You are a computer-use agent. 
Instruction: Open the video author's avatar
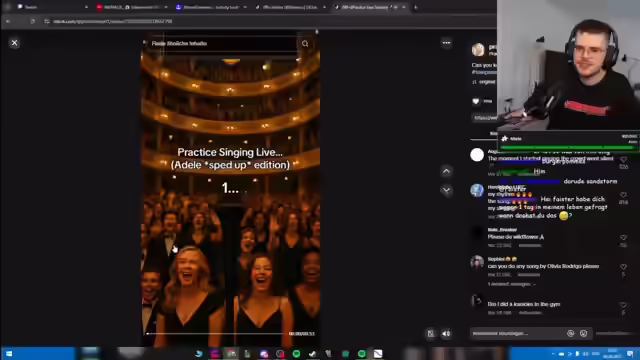coord(478,49)
